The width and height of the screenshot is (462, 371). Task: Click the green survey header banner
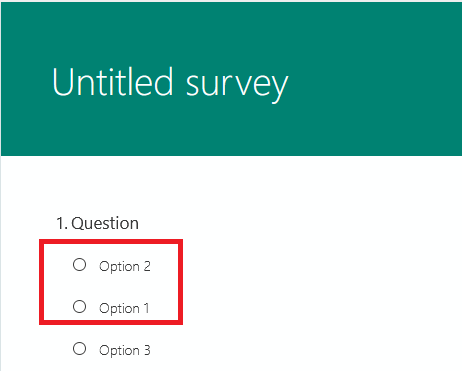(x=231, y=79)
